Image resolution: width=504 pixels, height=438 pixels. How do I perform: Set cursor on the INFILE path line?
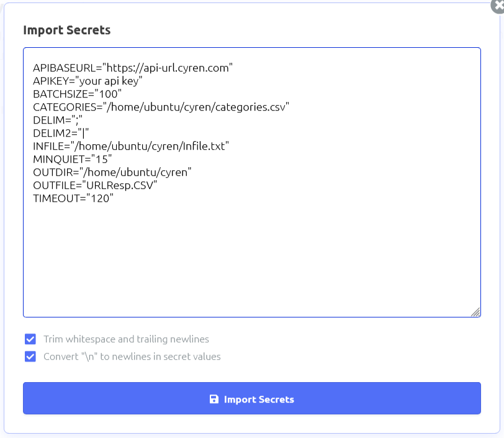(131, 146)
